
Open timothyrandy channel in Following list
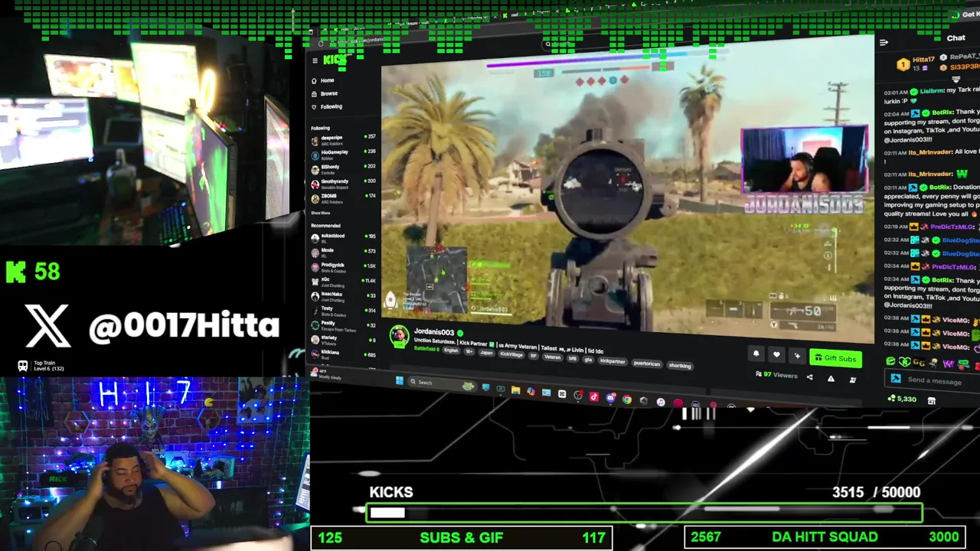pos(343,184)
